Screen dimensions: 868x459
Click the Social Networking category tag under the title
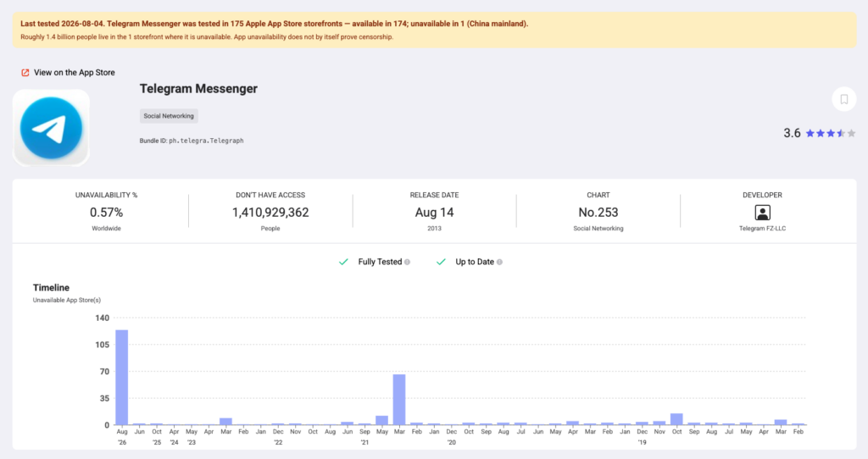[x=169, y=116]
